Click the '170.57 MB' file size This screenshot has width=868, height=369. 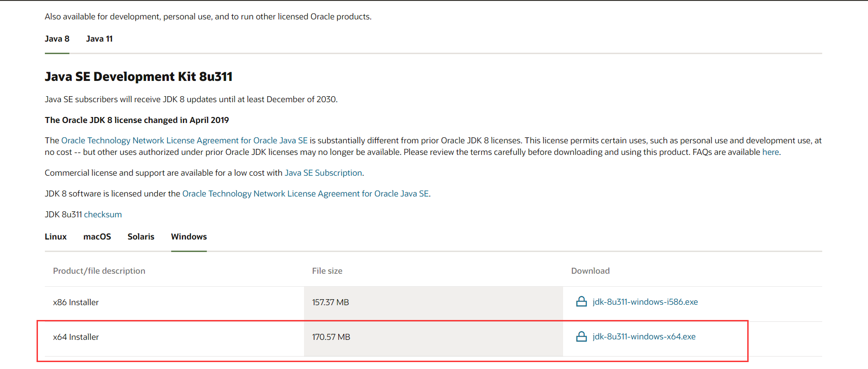click(x=331, y=337)
